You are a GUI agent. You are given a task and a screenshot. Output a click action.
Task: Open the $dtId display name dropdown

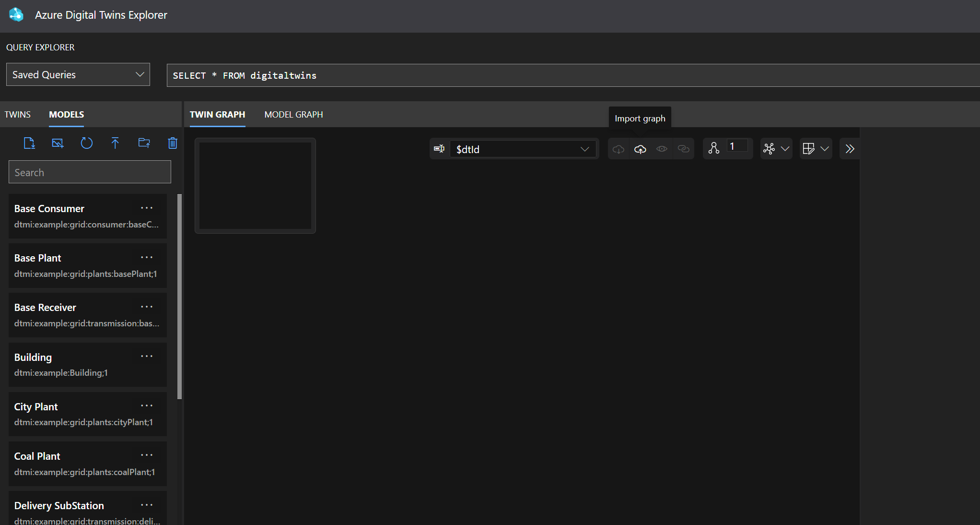(523, 149)
